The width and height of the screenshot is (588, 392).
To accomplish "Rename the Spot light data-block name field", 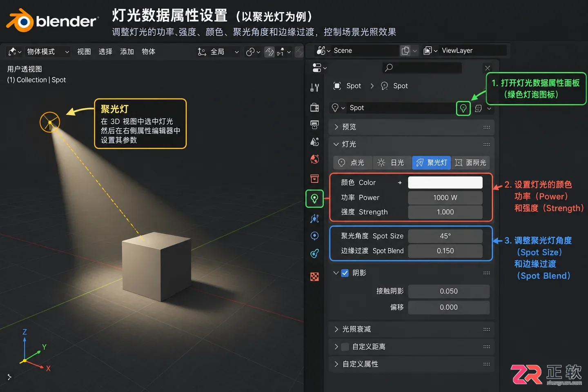I will click(x=400, y=108).
